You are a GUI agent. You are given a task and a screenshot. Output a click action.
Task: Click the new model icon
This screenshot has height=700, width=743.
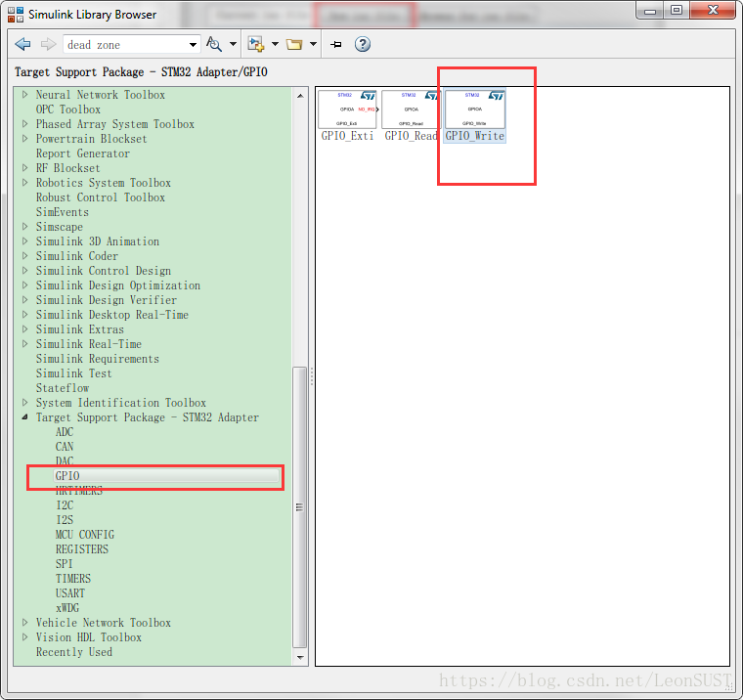pos(256,44)
